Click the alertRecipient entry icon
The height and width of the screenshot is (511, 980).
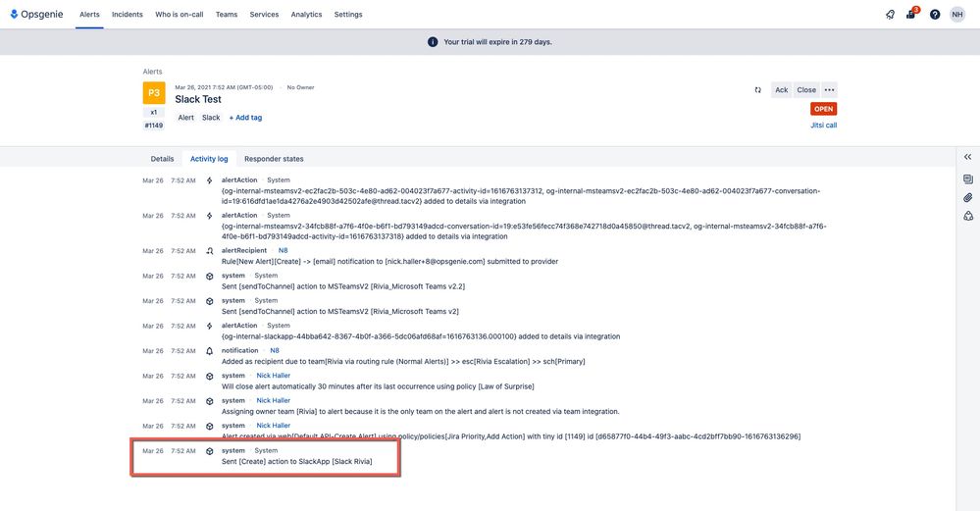pos(209,251)
